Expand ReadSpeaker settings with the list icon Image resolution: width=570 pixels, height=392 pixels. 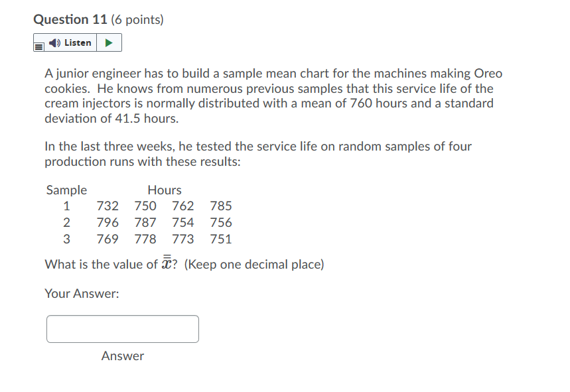38,47
